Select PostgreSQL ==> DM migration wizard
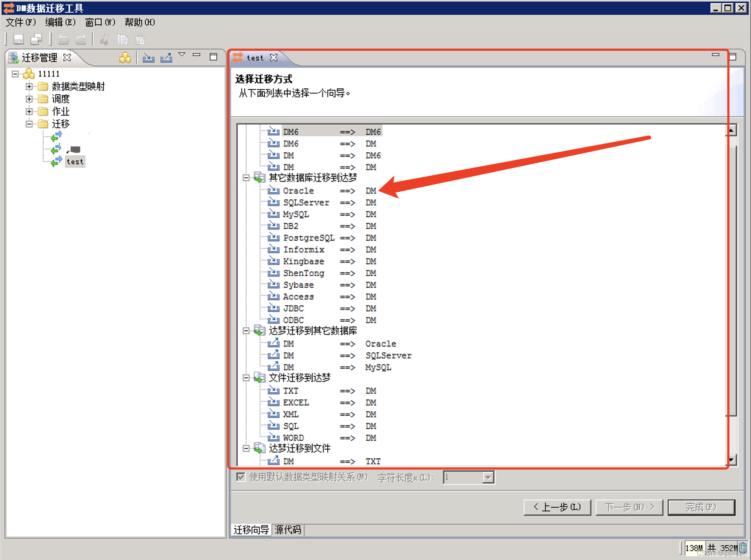This screenshot has width=751, height=560. (x=322, y=238)
